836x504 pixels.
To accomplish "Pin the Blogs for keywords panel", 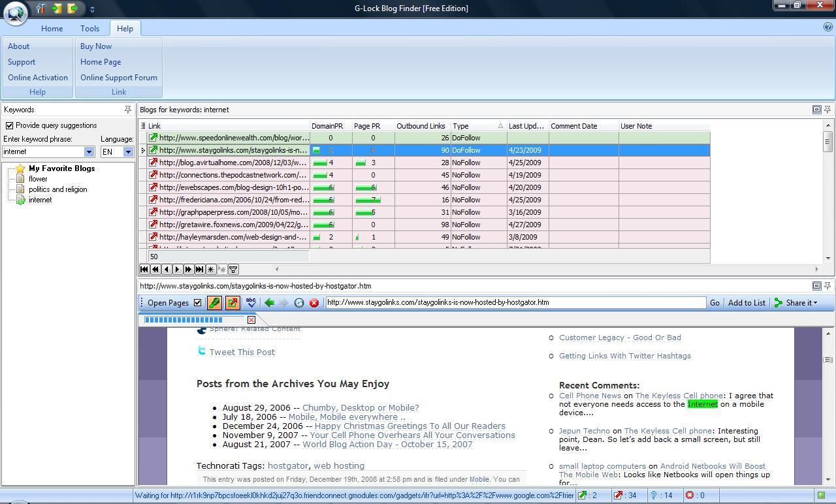I will point(828,110).
